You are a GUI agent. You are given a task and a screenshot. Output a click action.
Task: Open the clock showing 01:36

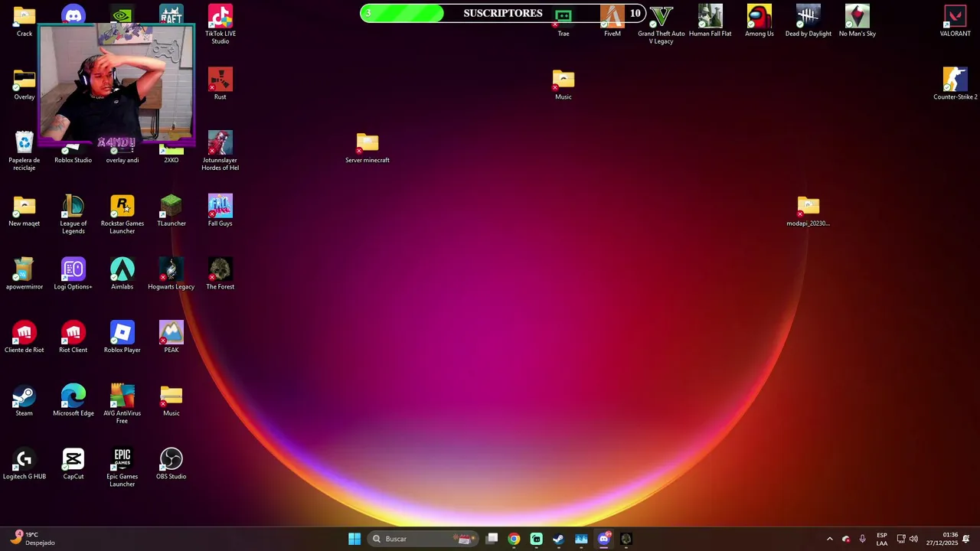tap(942, 539)
